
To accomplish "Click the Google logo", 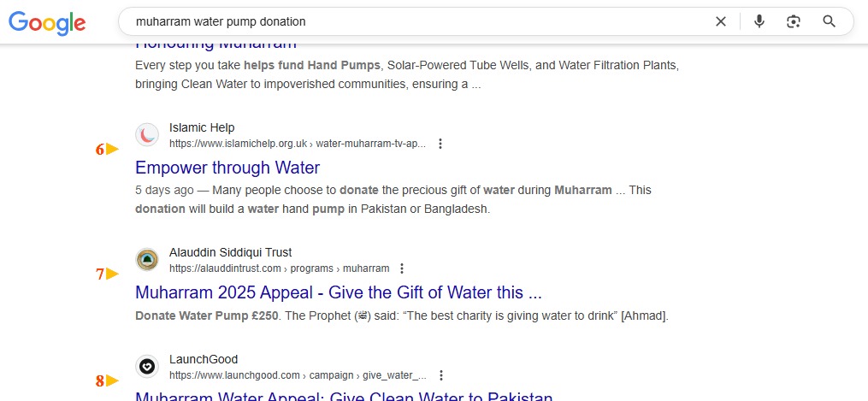I will (47, 22).
